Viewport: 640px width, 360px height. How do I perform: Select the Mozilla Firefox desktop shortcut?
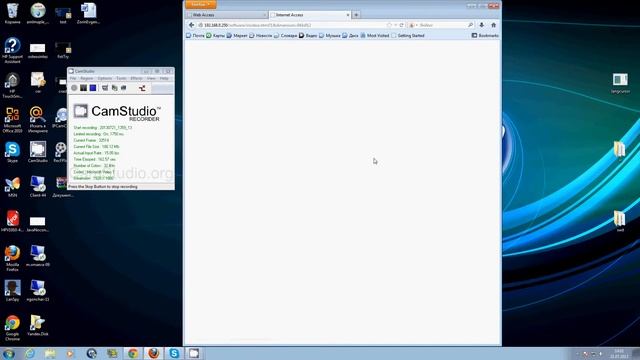point(12,258)
